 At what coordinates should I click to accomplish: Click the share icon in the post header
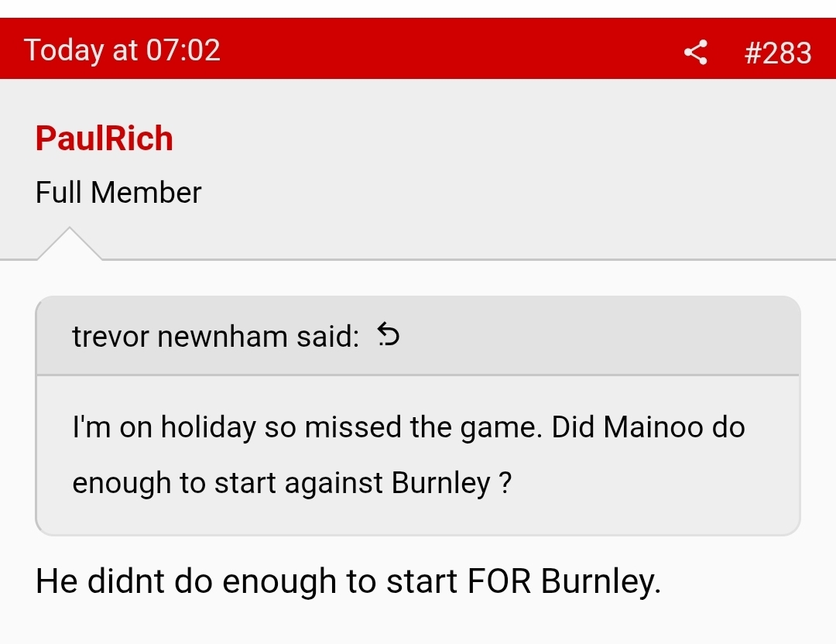[695, 53]
